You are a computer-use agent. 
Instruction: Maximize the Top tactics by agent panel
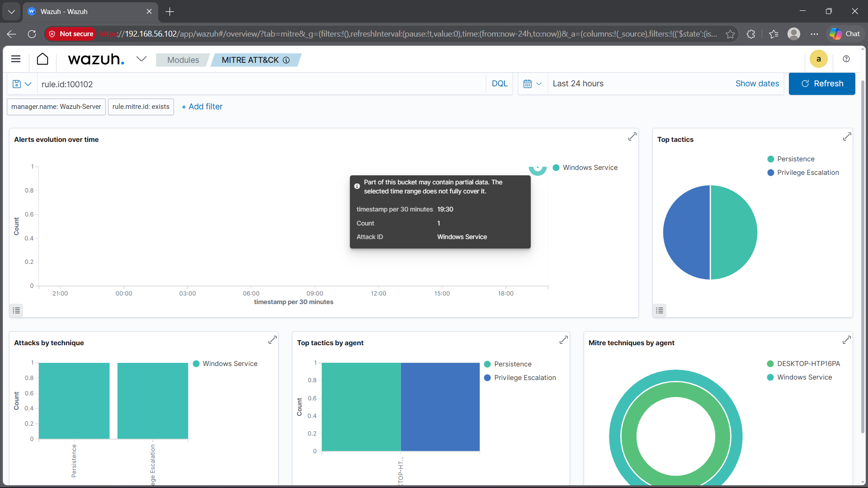coord(564,340)
